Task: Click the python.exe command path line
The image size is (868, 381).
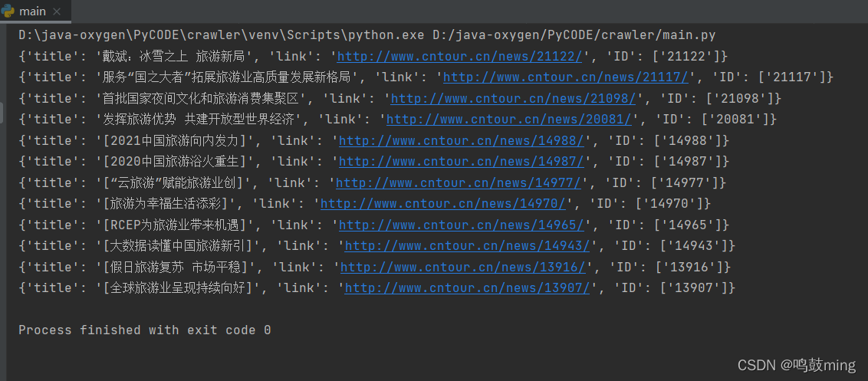Action: click(x=367, y=35)
